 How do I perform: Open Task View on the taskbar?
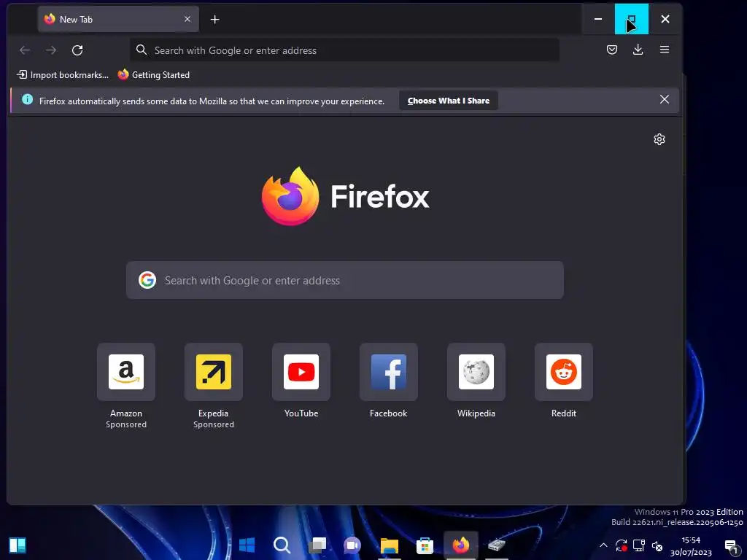click(x=317, y=545)
